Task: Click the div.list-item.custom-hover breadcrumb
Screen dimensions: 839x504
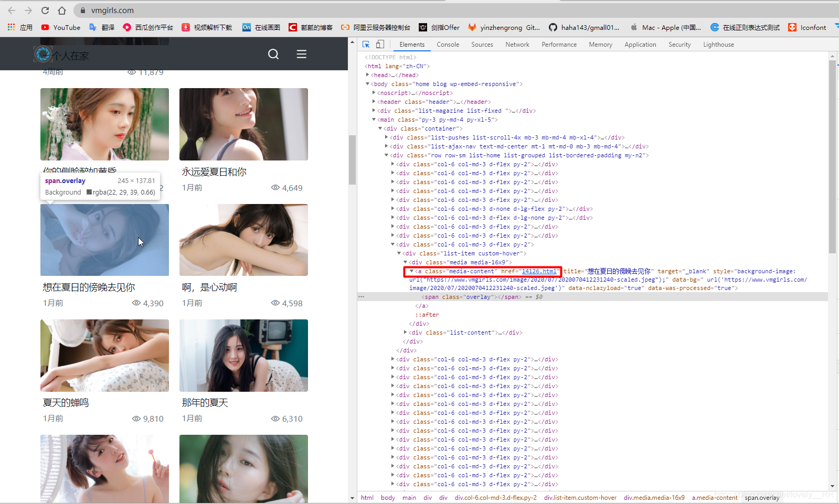Action: 580,498
